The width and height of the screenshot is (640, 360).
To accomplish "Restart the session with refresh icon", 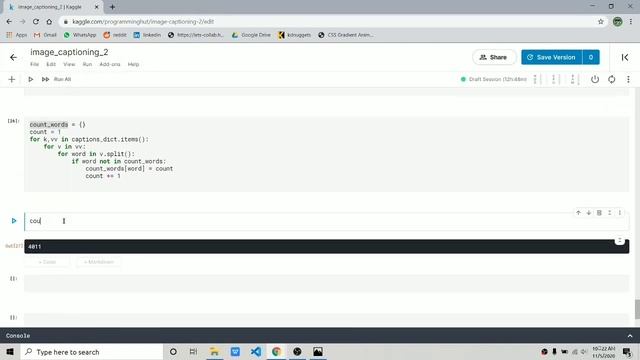I will [x=611, y=79].
